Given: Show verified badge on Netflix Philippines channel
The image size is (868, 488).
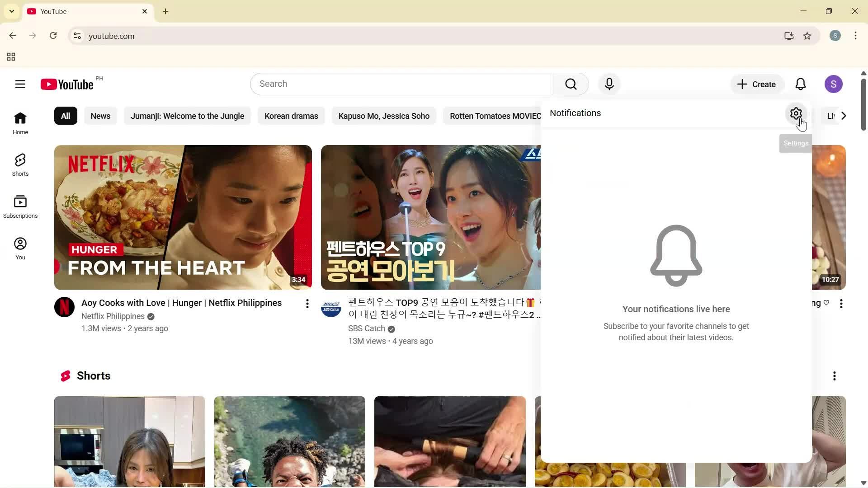Looking at the screenshot, I should pos(150,316).
